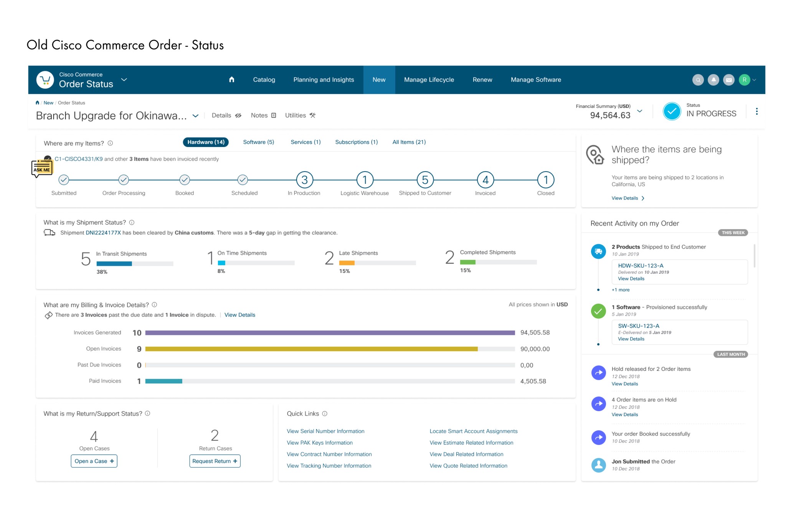Click the In Production step on the timeline

click(x=304, y=180)
